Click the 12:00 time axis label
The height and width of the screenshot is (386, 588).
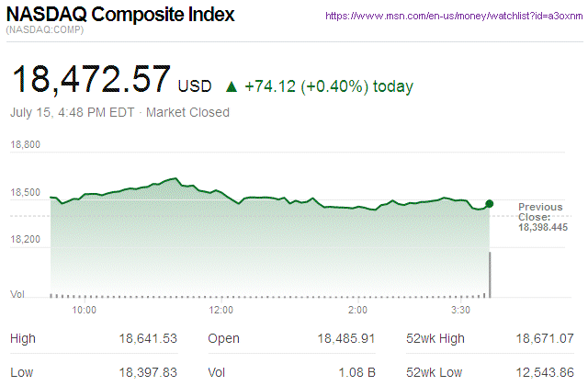pos(221,310)
